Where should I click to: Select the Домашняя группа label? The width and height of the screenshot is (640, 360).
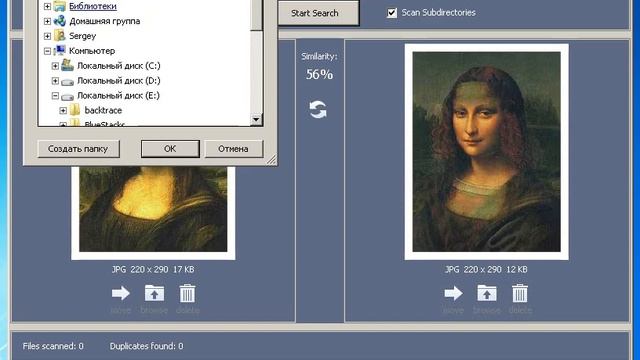point(104,21)
